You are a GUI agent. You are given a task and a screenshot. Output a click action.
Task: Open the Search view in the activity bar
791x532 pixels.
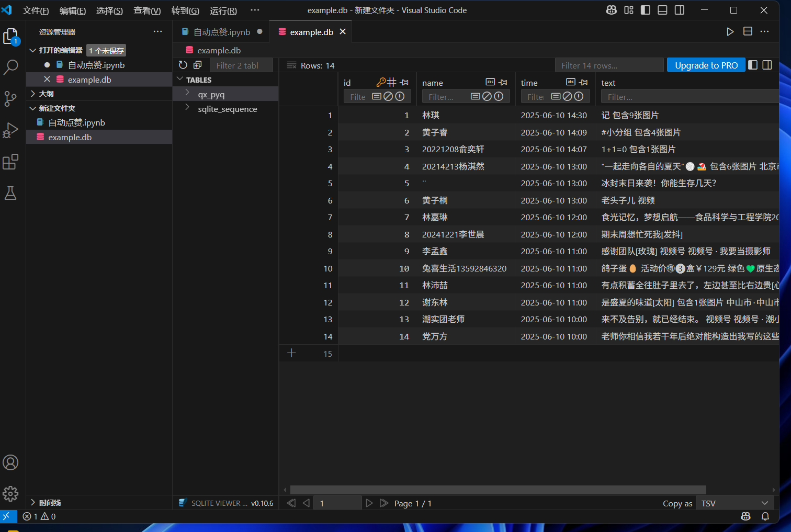[11, 67]
